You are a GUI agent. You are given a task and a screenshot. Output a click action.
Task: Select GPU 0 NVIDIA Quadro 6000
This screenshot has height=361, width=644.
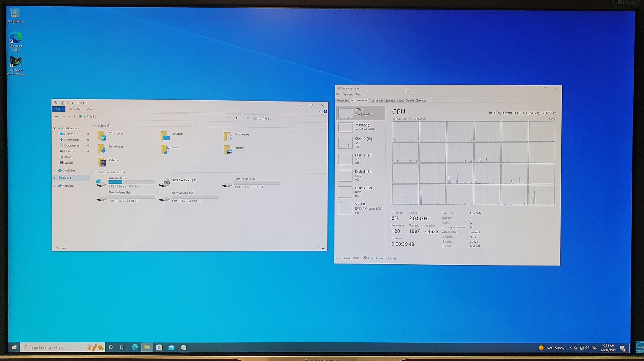click(x=360, y=208)
